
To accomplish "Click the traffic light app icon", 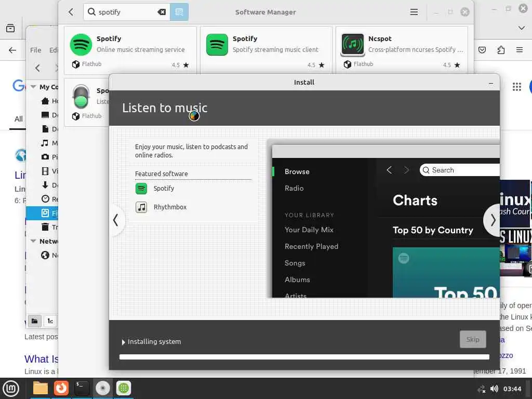I will tap(81, 96).
